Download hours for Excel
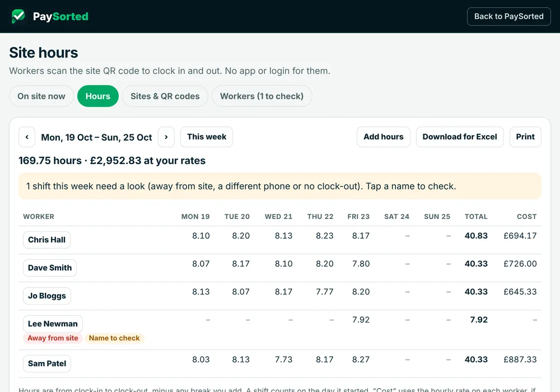This screenshot has width=560, height=392. (x=460, y=137)
